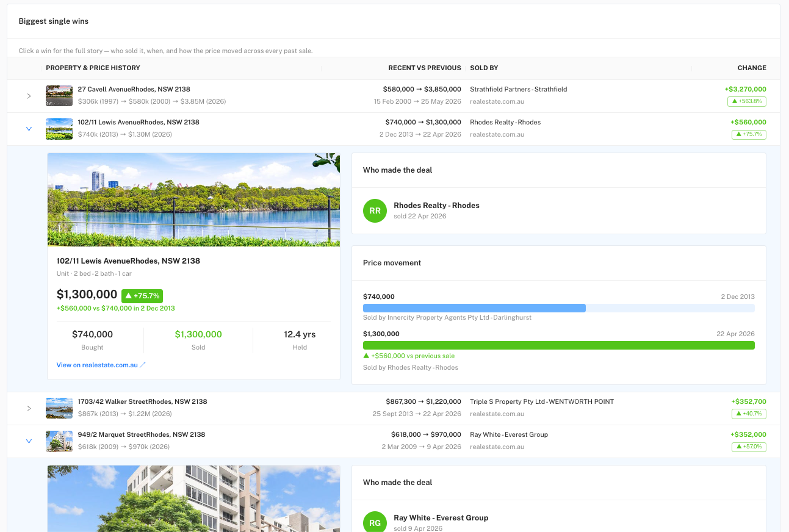Sort by CHANGE column header
Screen dimensions: 789x532
point(752,68)
